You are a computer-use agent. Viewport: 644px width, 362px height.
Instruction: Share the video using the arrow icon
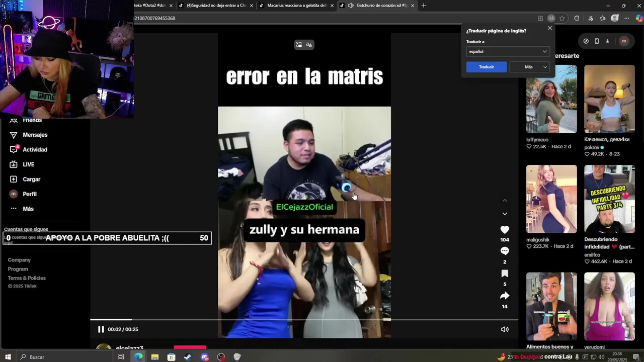[x=505, y=296]
